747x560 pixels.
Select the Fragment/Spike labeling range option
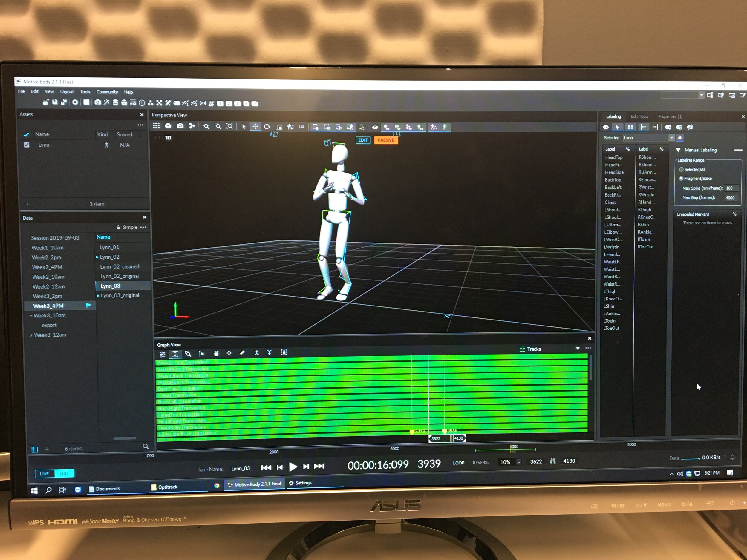coord(695,179)
